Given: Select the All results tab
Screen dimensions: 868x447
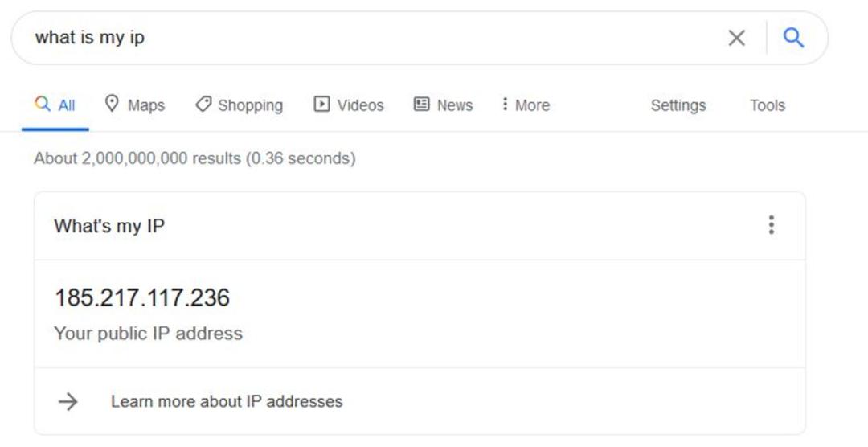Looking at the screenshot, I should click(x=55, y=105).
